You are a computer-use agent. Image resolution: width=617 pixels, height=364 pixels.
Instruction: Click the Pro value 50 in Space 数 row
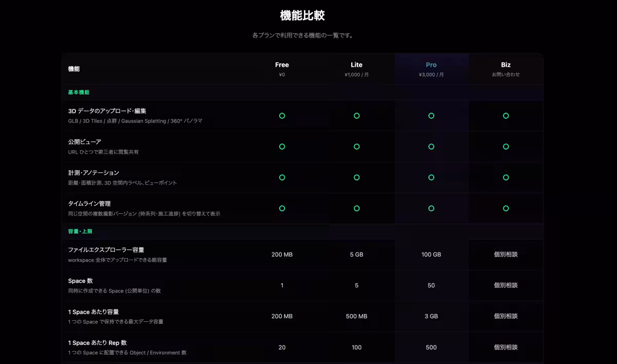(431, 285)
